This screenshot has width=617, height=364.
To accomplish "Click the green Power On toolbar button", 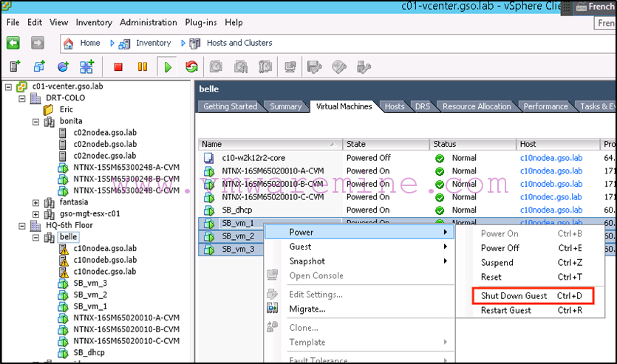I will [x=168, y=67].
